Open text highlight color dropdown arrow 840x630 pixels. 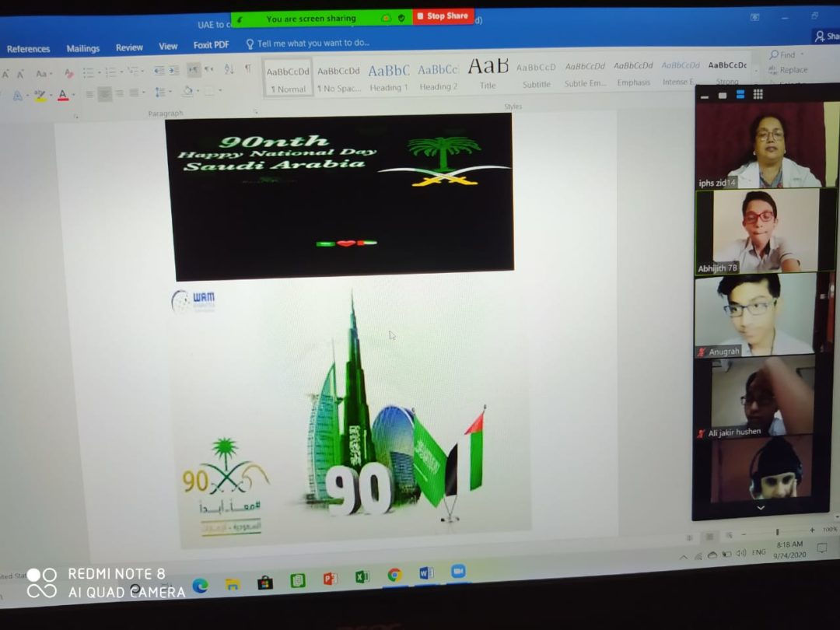(51, 96)
